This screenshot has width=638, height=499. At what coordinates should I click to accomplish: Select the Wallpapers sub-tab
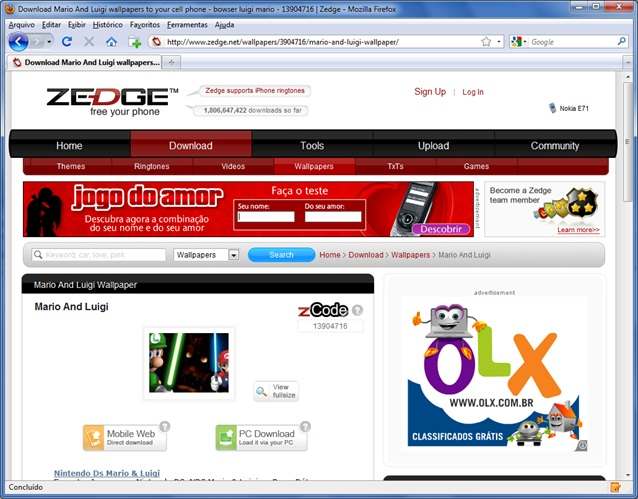click(314, 166)
